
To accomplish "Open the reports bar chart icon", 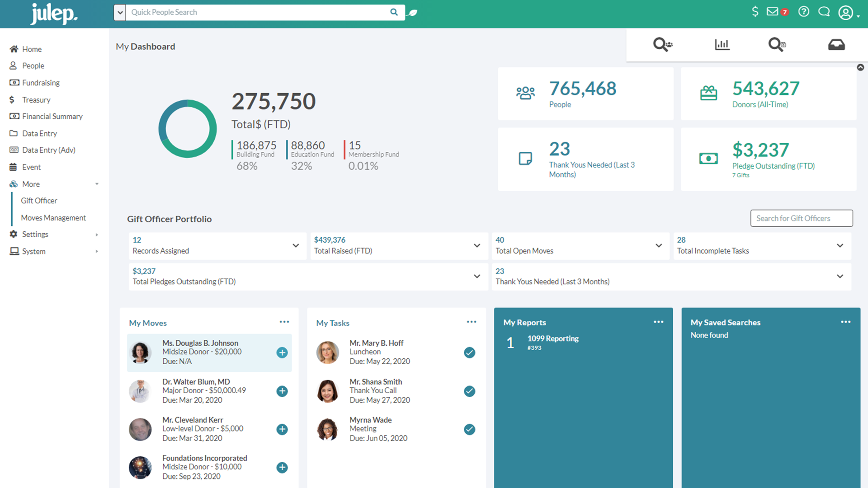I will [x=722, y=44].
